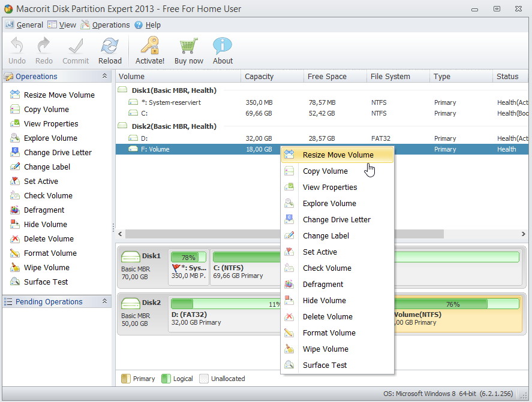Click Hide Volume in sidebar
532x402 pixels.
point(38,225)
